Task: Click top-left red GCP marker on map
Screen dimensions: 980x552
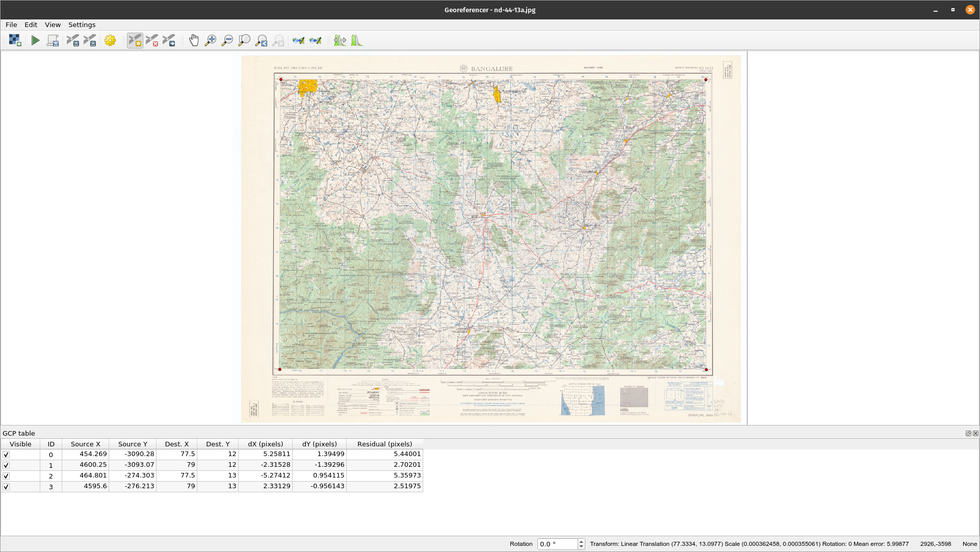Action: pos(280,80)
